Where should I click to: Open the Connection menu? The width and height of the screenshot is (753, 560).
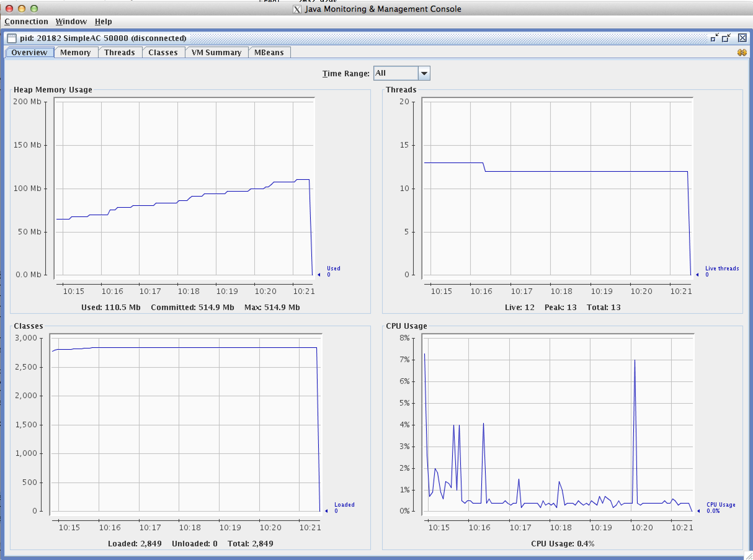click(26, 22)
